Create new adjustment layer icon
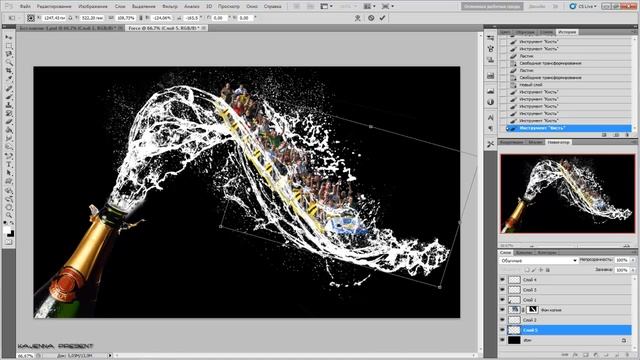This screenshot has height=360, width=640. (596, 355)
